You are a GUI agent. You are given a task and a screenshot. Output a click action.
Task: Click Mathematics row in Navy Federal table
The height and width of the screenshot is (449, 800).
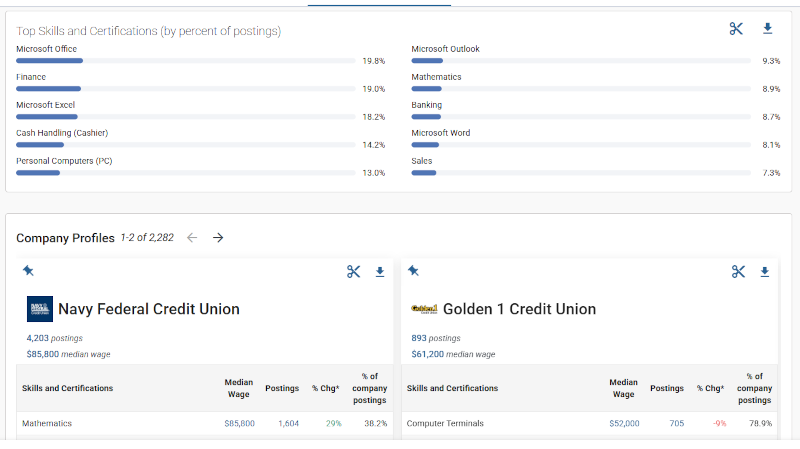[205, 423]
